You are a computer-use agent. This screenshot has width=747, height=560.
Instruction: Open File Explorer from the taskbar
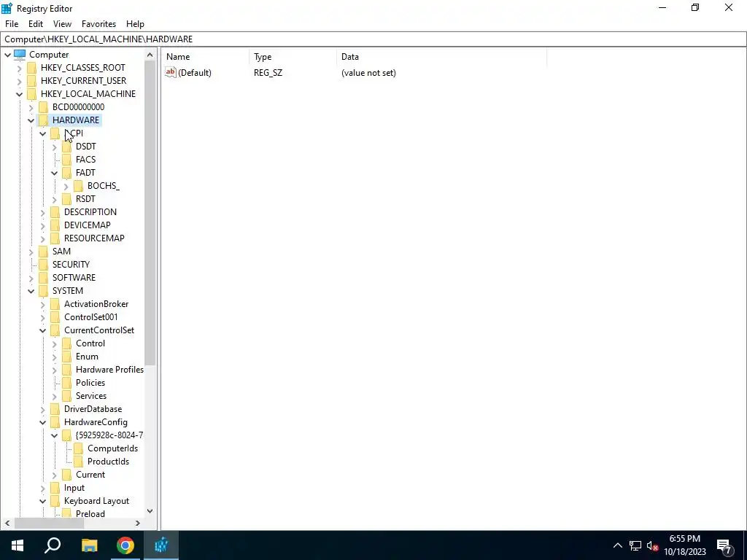click(x=89, y=545)
